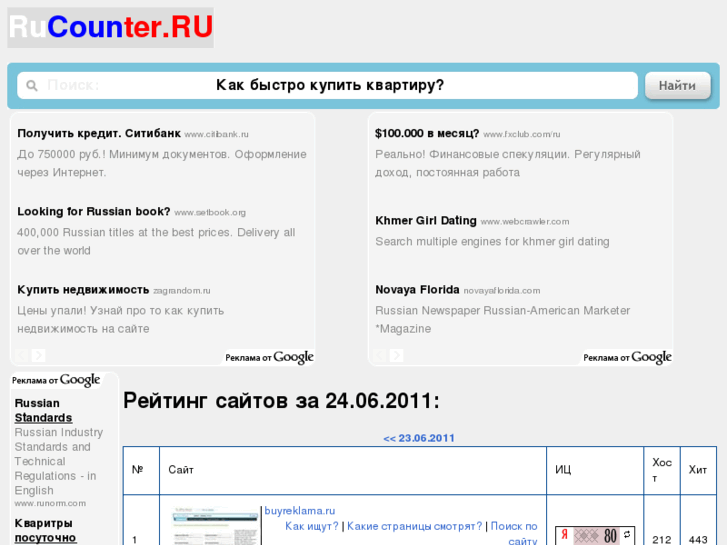Click Реклама от Google in left ad block
This screenshot has height=545, width=727.
(269, 357)
